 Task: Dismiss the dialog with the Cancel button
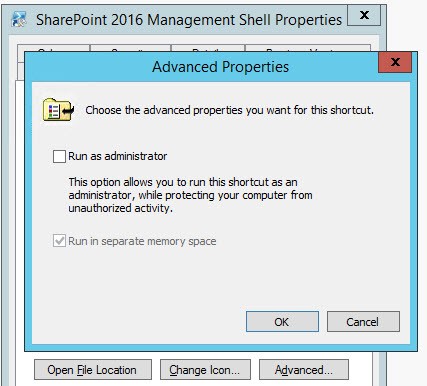[x=363, y=322]
